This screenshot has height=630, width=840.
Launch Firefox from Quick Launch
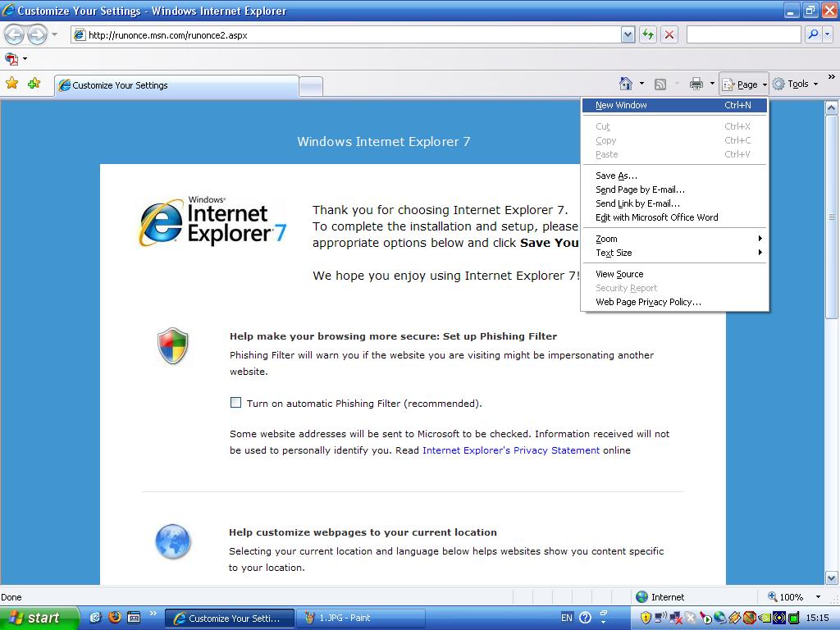coord(115,617)
